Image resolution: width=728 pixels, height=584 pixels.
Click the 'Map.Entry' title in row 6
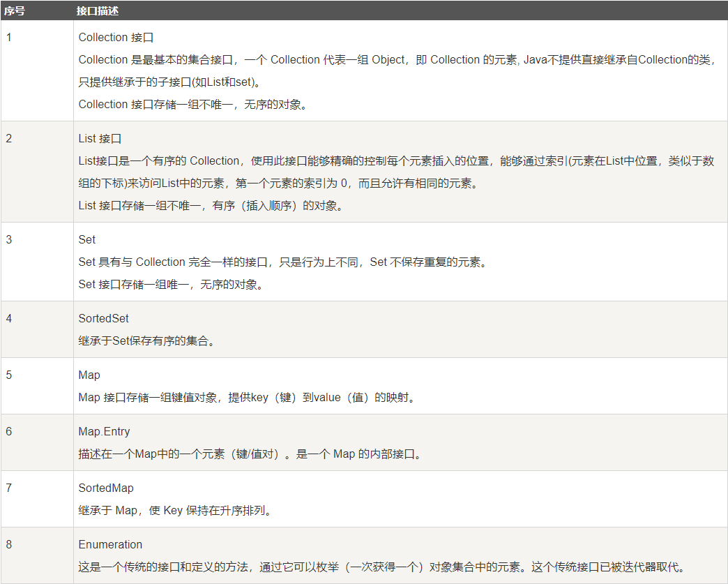[104, 432]
